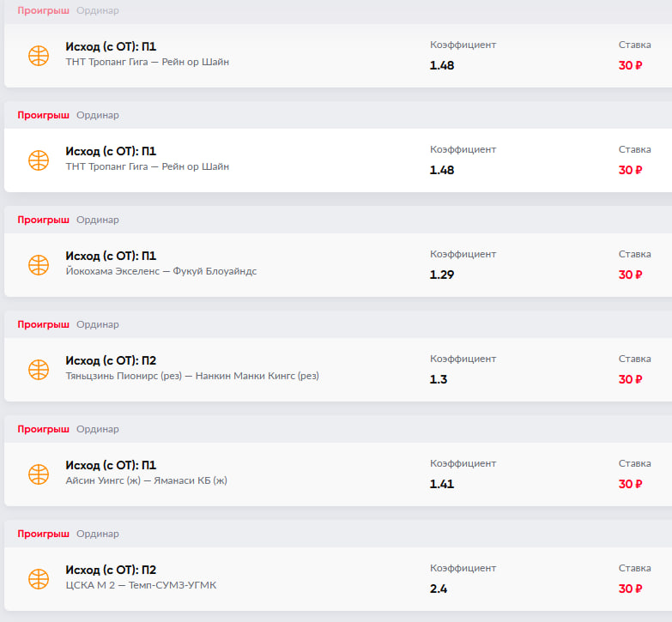Click basketball icon on Тяньцзинь Пионирс bet
Viewport: 672px width, 622px height.
39,370
